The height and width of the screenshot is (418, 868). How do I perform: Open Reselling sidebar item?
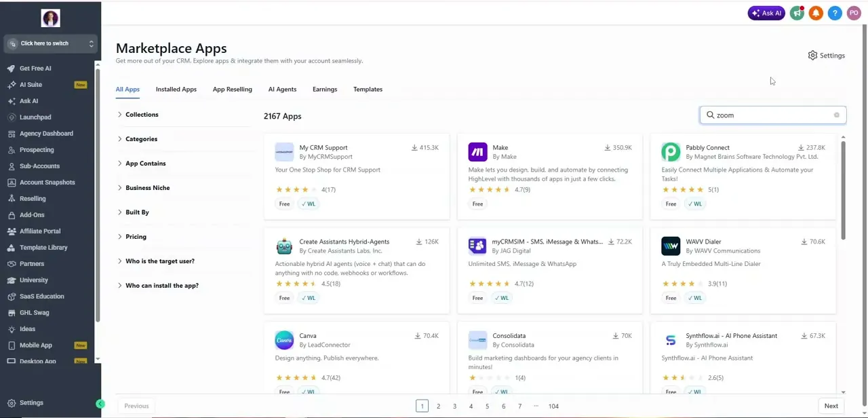33,199
